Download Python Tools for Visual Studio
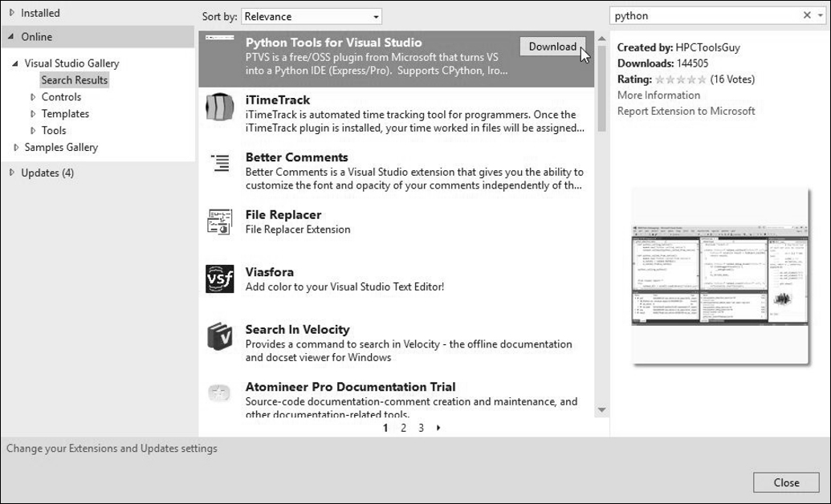Screen dimensions: 831x504 [x=552, y=47]
